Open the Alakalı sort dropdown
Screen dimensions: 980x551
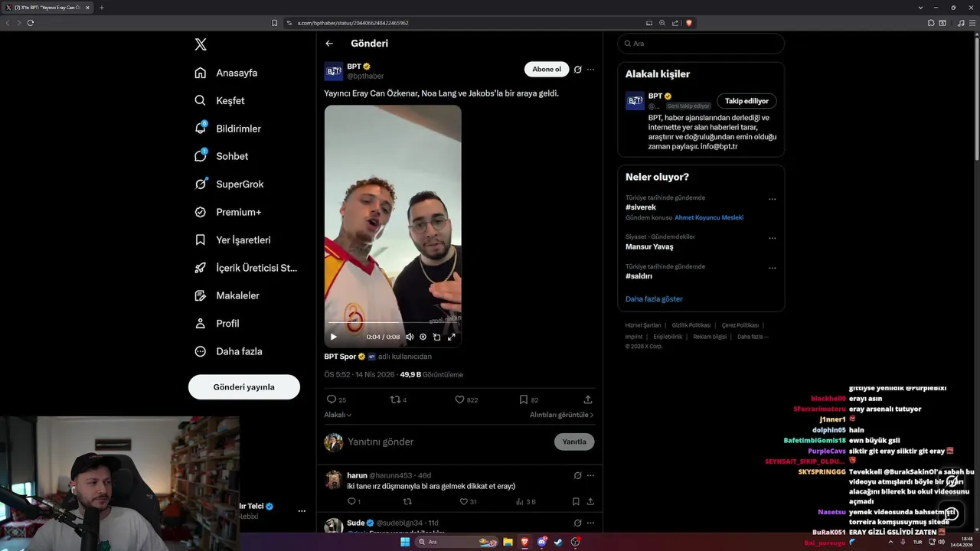[338, 415]
